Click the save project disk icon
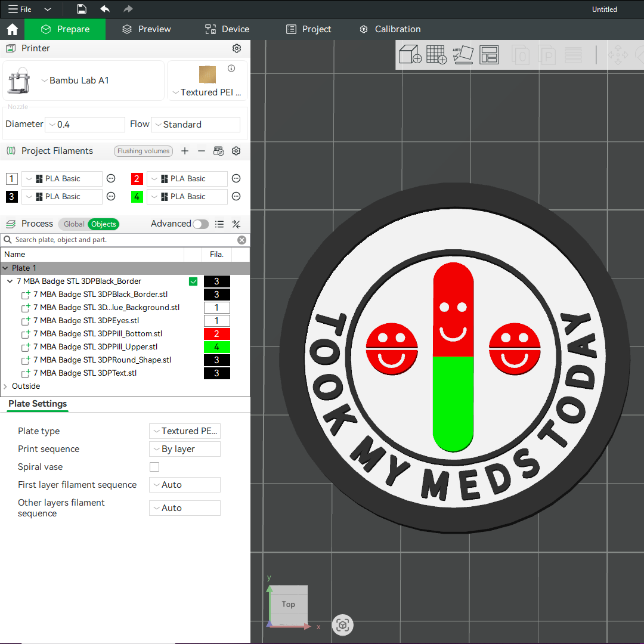This screenshot has width=644, height=644. point(82,9)
